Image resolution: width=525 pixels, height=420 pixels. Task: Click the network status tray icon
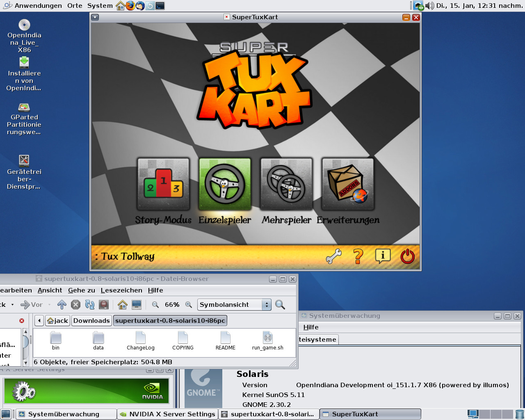coord(419,6)
